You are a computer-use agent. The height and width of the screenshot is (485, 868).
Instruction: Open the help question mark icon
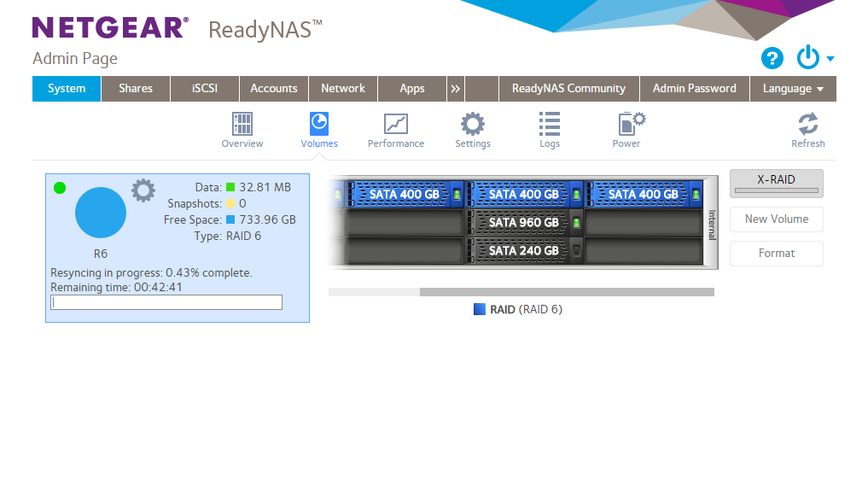point(772,57)
